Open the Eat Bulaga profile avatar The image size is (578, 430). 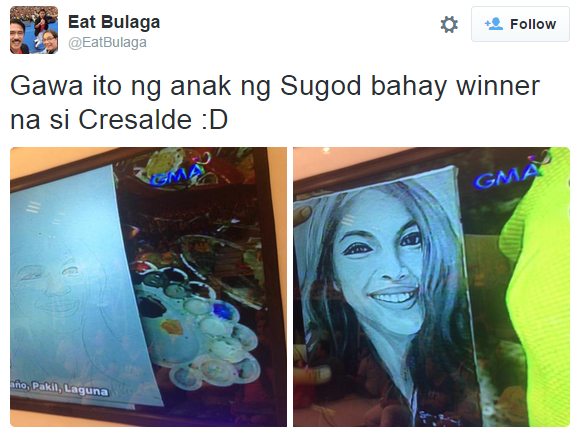click(34, 30)
